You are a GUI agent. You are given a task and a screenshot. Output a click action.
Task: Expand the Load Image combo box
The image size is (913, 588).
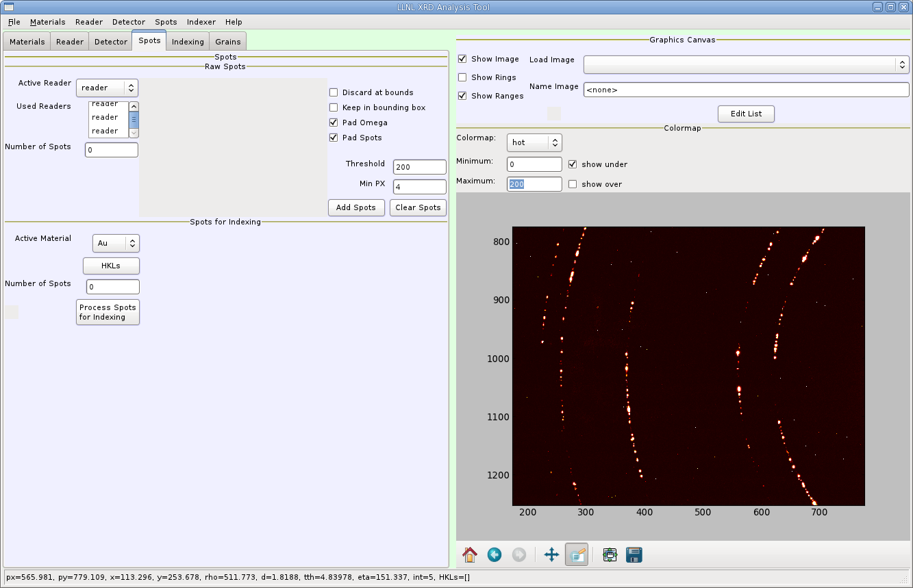click(x=746, y=64)
